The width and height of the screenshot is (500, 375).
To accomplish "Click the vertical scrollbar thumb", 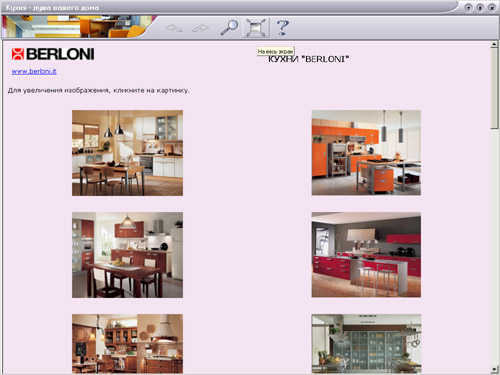I will pos(494,88).
